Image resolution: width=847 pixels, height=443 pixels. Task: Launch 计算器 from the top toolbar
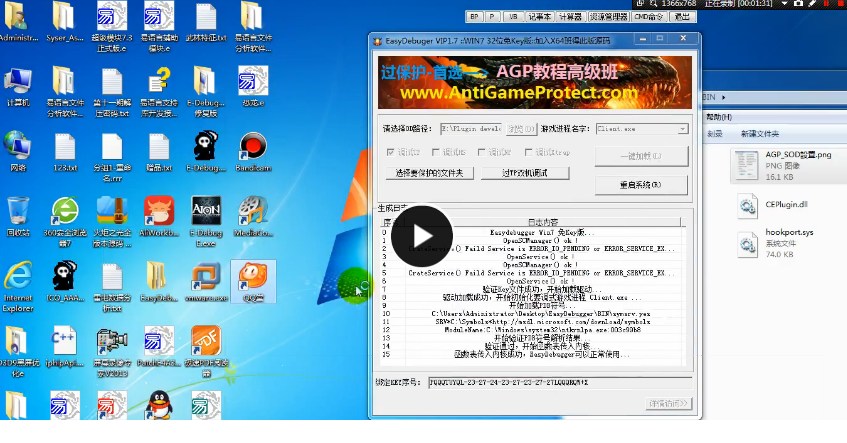(570, 17)
